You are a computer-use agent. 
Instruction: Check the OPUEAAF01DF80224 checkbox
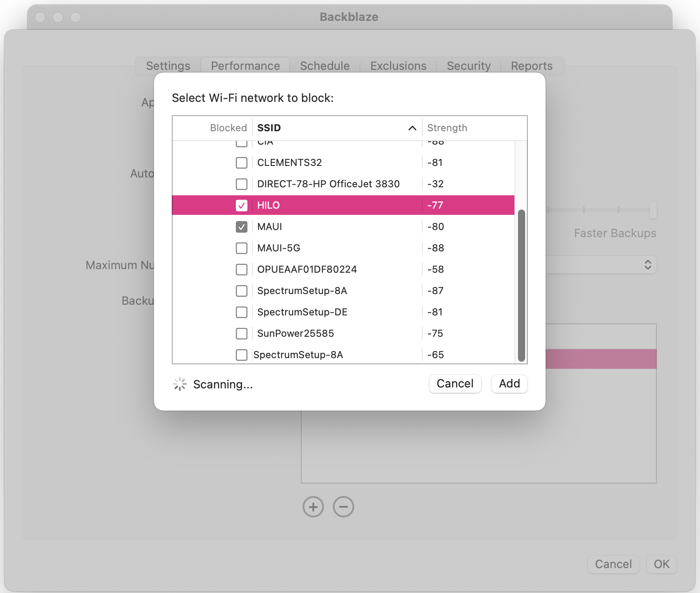point(242,270)
